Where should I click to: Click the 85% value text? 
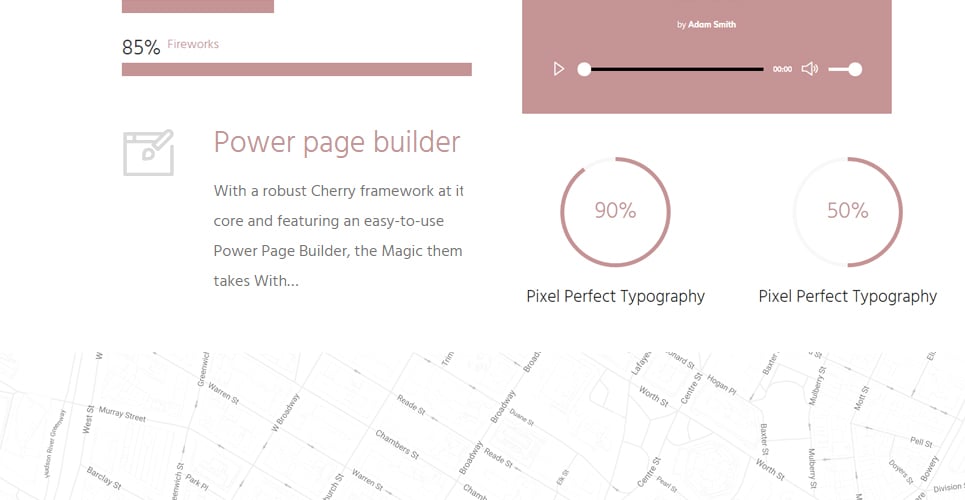tap(141, 47)
